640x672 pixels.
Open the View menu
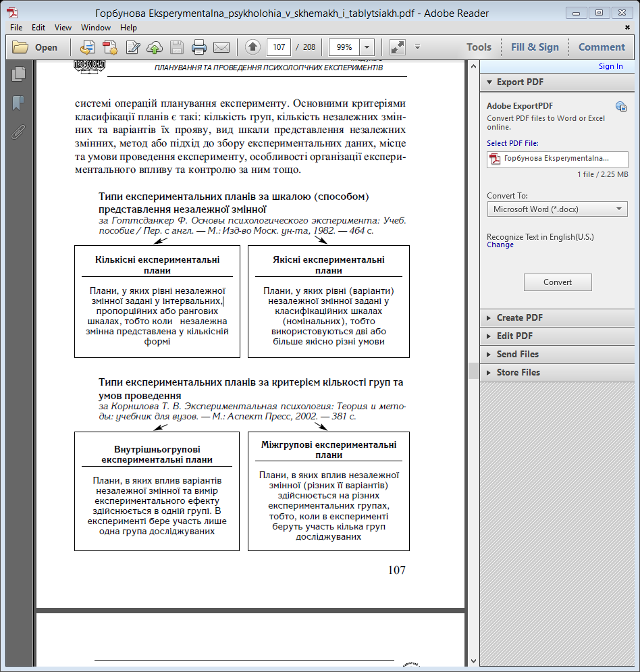click(x=63, y=28)
